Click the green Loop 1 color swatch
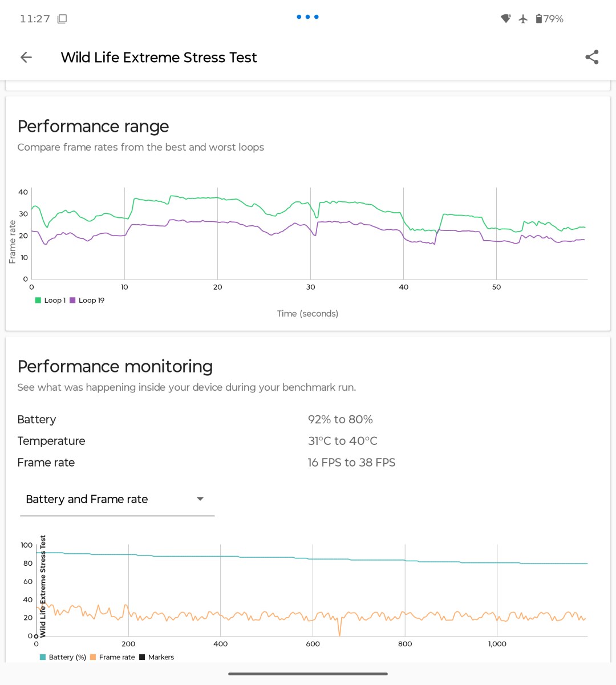This screenshot has width=616, height=685. (38, 301)
